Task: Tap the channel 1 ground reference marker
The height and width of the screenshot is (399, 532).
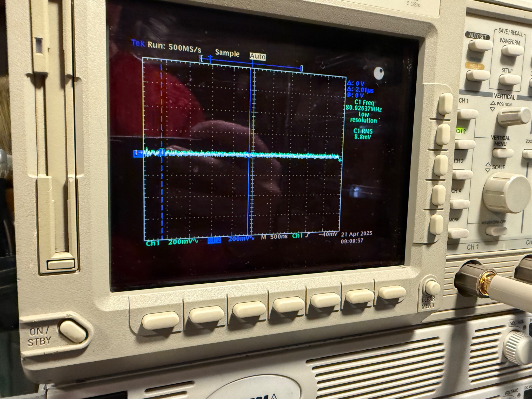Action: tap(138, 154)
